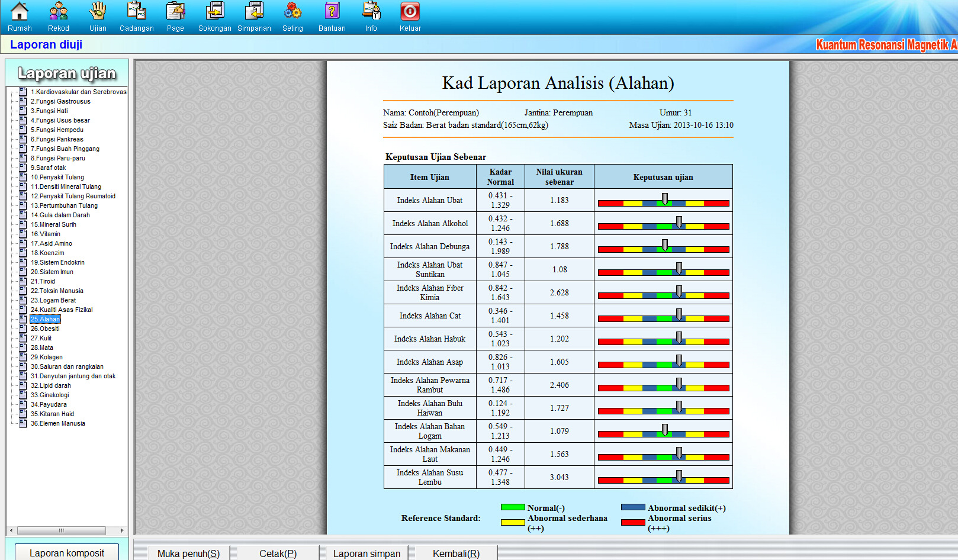
Task: Open 22.Toksin Manusia report
Action: pos(57,291)
